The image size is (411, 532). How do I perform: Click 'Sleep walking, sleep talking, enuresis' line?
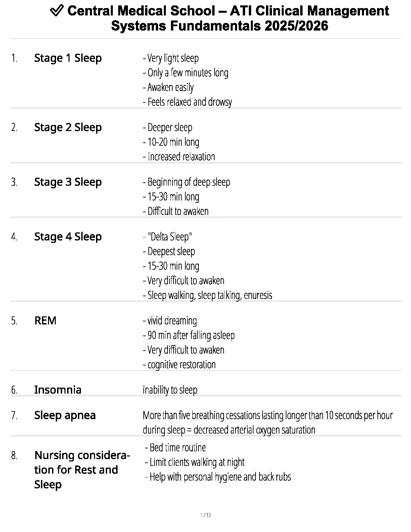208,295
